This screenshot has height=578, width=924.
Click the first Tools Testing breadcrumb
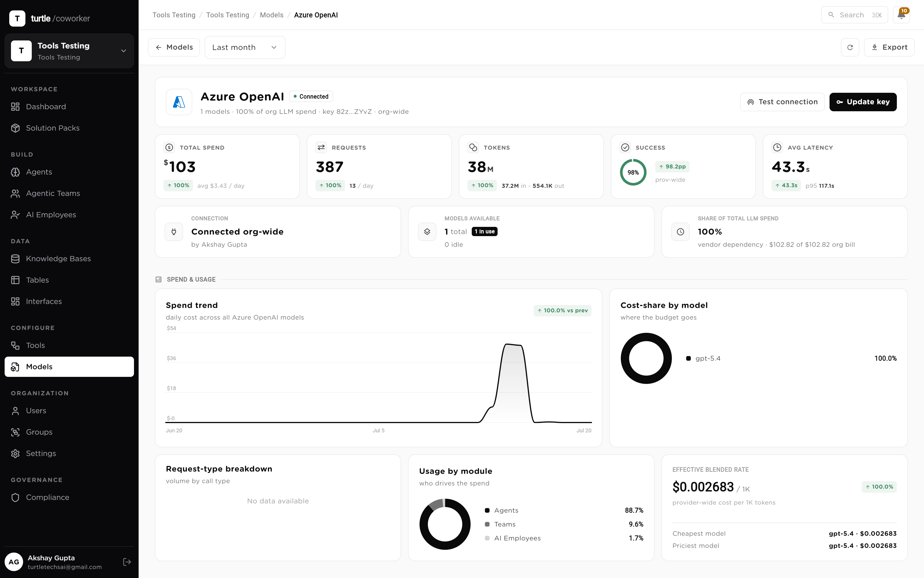tap(174, 15)
